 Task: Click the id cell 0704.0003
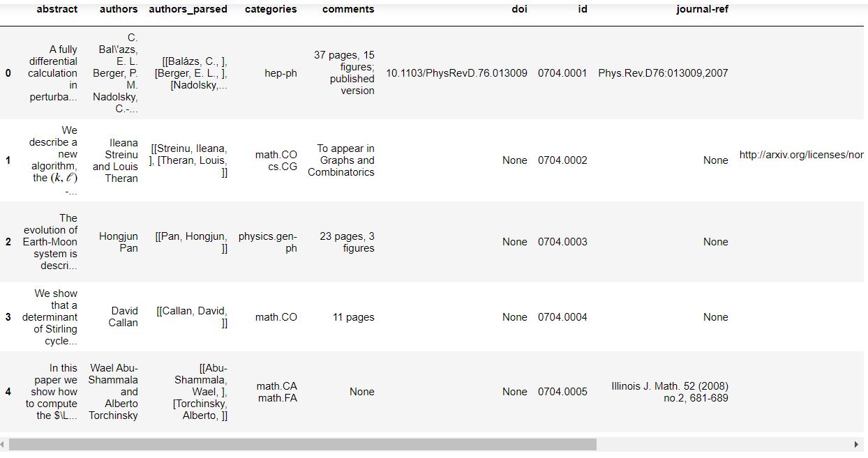point(562,242)
